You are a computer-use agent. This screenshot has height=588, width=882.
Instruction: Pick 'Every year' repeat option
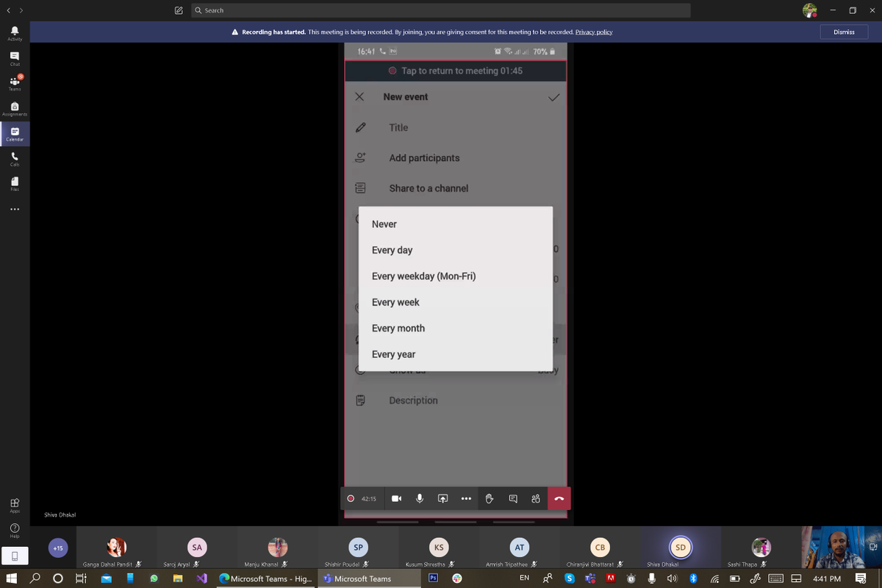[x=456, y=354]
